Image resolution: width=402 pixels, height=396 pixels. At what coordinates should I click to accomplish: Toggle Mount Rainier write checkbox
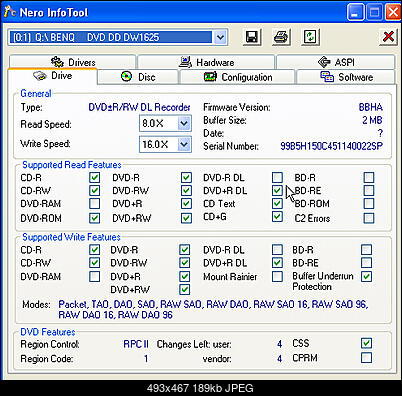tap(277, 276)
